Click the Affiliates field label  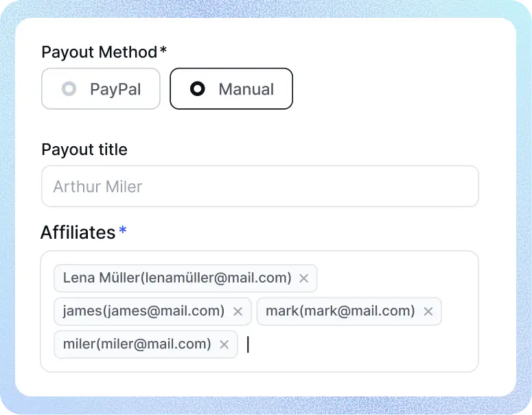click(x=78, y=233)
